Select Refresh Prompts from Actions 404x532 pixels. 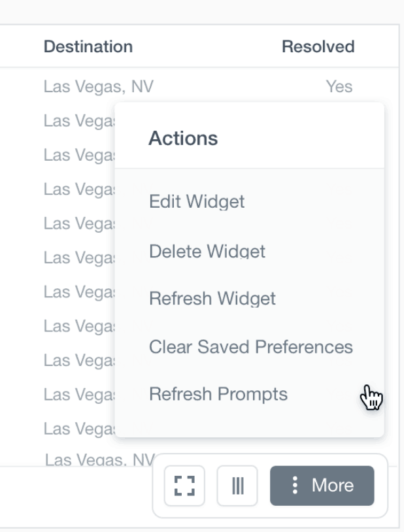218,394
